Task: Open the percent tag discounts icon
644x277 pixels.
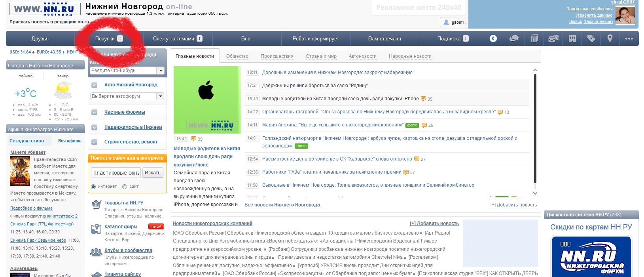Action: (591, 38)
